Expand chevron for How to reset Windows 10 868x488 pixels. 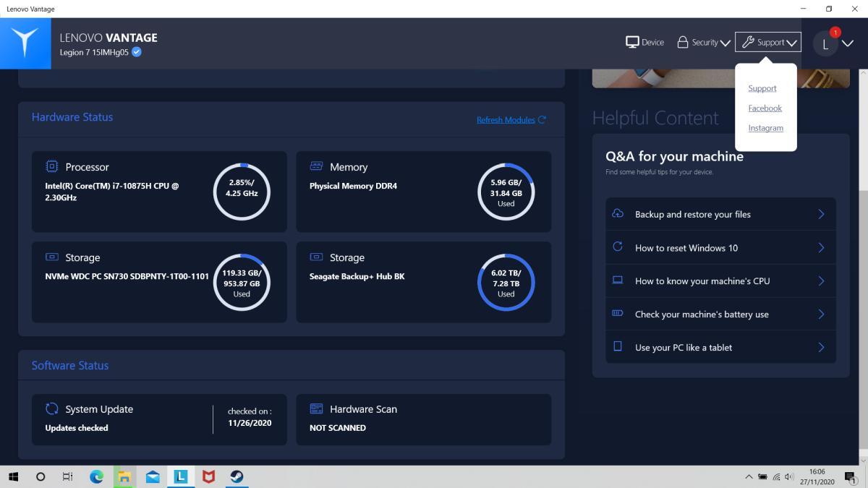click(821, 247)
